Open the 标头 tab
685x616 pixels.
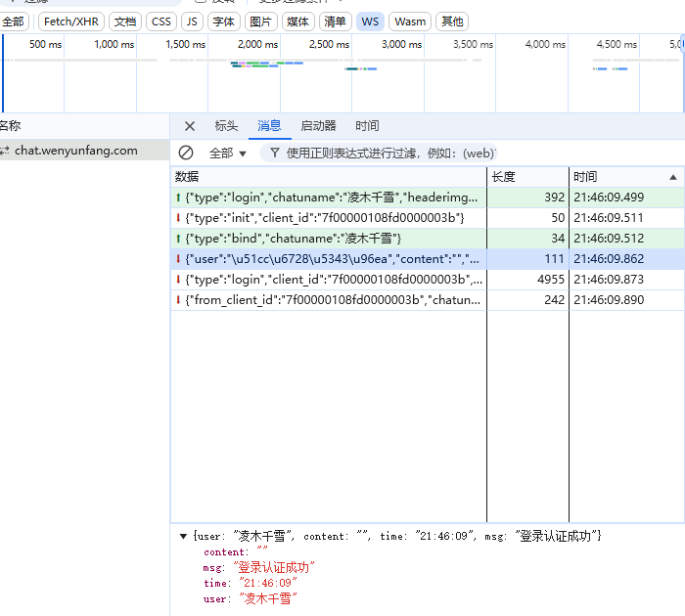click(x=226, y=126)
